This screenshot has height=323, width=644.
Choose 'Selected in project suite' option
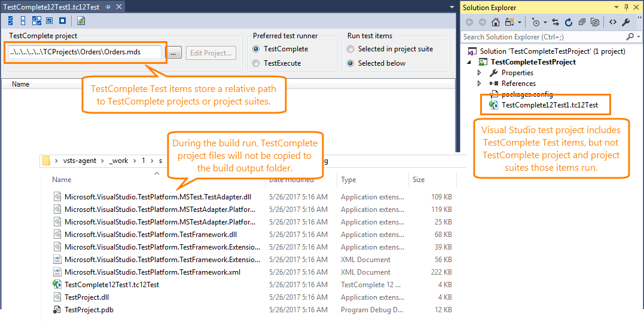tap(351, 49)
